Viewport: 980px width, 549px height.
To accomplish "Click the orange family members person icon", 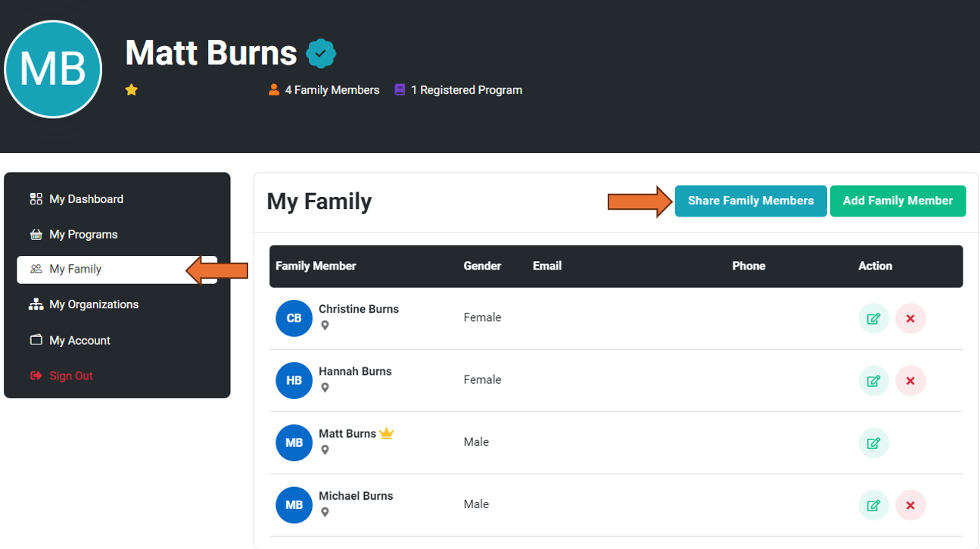I will coord(274,89).
